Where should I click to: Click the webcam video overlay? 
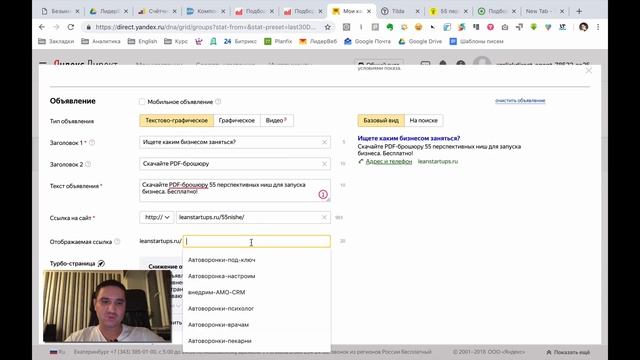coord(107,306)
